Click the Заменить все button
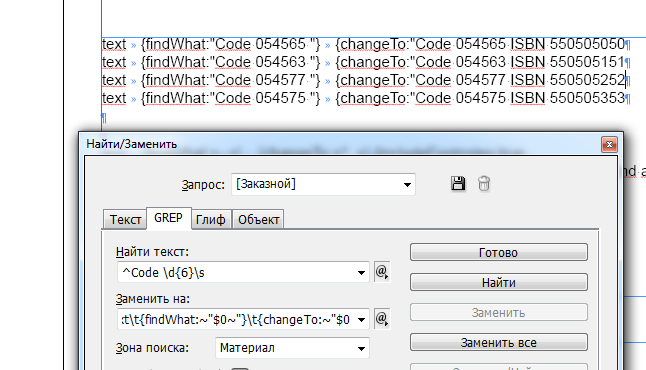 coord(499,342)
